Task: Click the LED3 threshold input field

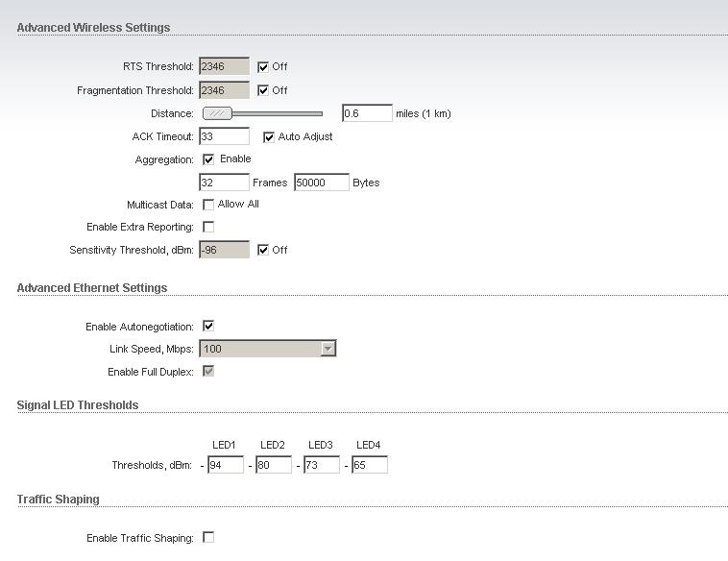Action: [322, 465]
